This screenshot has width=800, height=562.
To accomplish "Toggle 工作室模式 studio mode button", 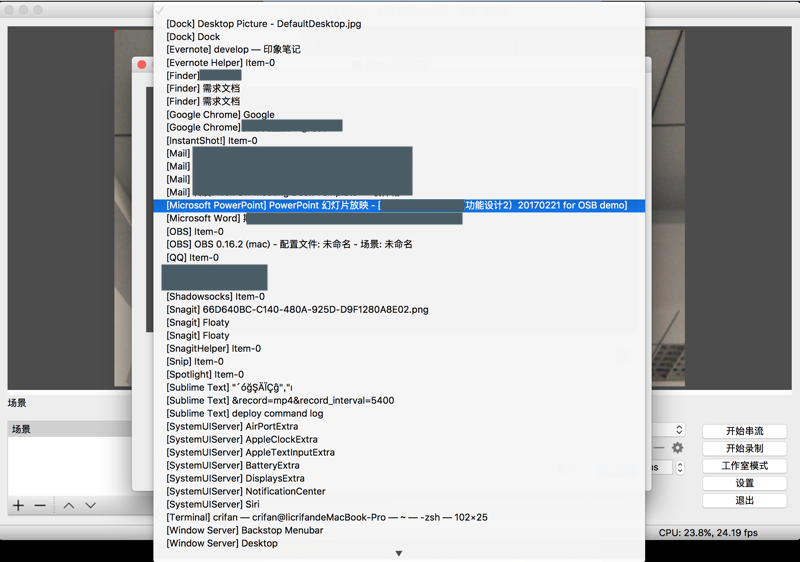I will [744, 466].
